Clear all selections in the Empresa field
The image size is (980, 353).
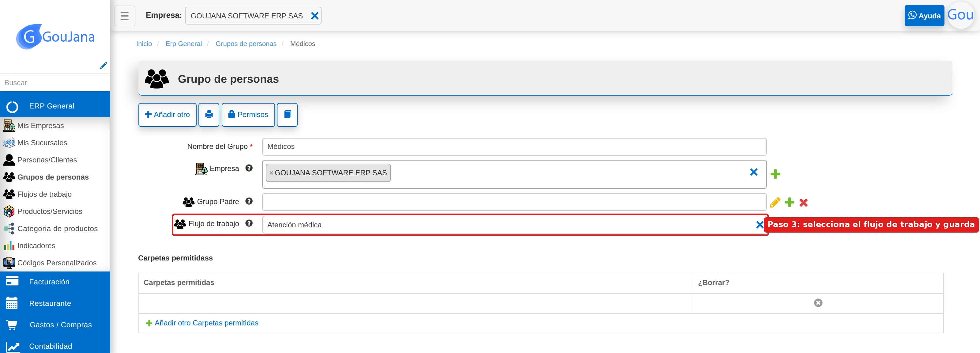(754, 172)
